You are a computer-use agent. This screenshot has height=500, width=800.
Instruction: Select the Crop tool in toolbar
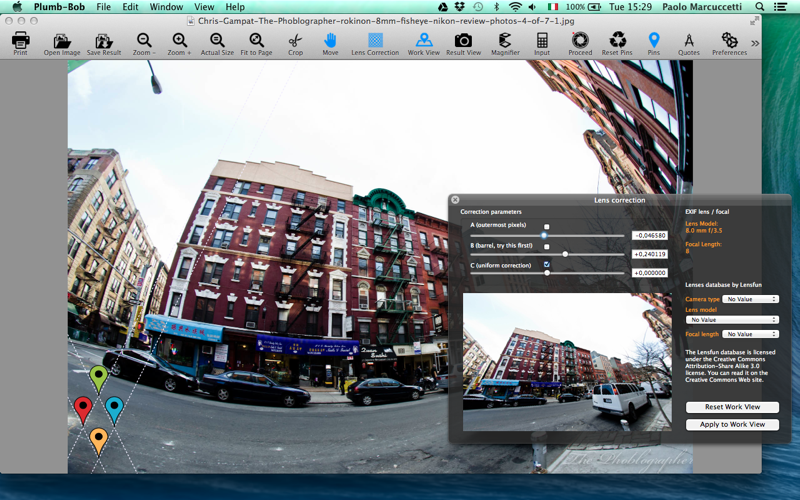[295, 41]
